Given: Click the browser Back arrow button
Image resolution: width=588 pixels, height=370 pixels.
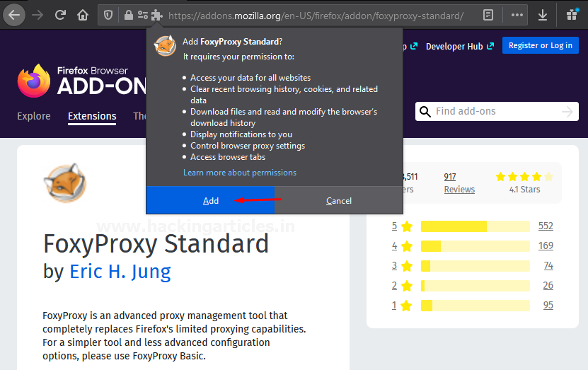Looking at the screenshot, I should click(14, 15).
